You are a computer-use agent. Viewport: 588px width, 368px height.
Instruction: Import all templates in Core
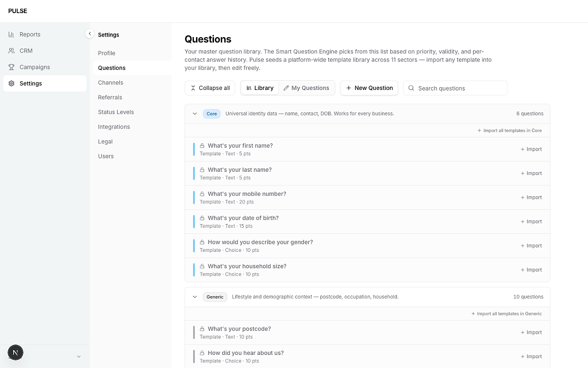(509, 131)
